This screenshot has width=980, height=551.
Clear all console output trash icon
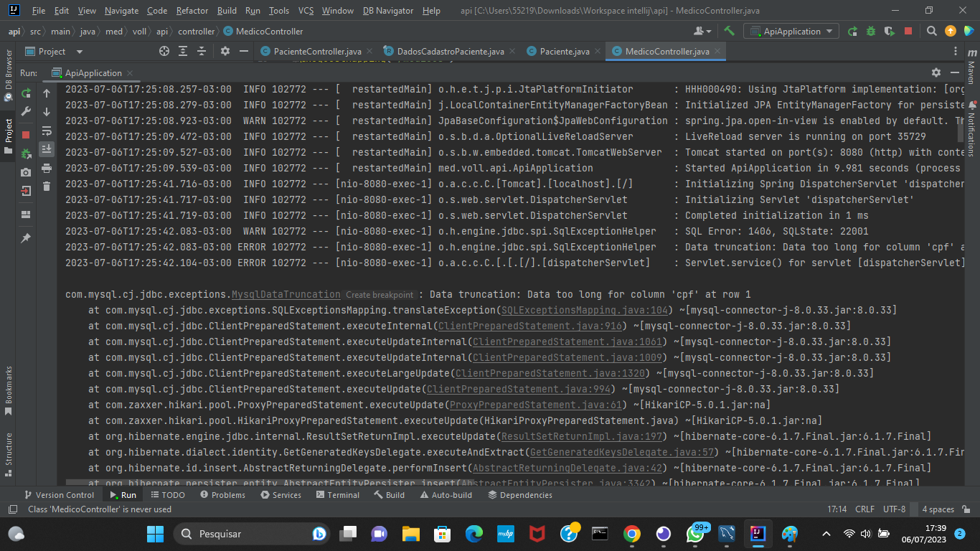(x=47, y=187)
